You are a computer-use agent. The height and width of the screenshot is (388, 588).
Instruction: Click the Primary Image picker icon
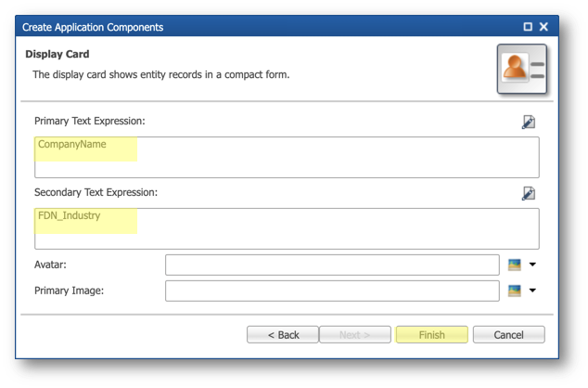coord(514,291)
